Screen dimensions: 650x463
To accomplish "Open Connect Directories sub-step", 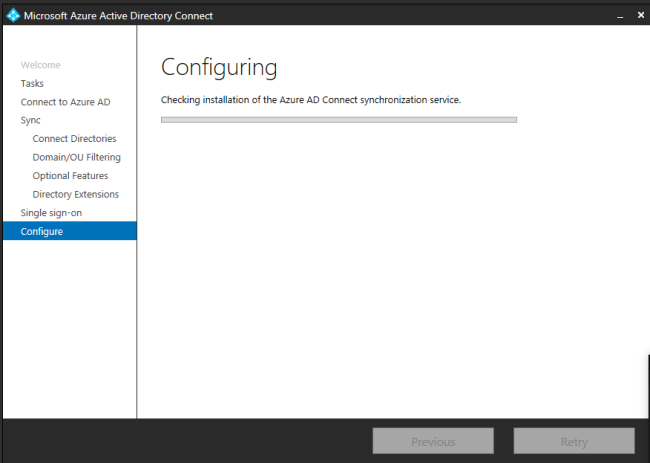I will pos(74,138).
